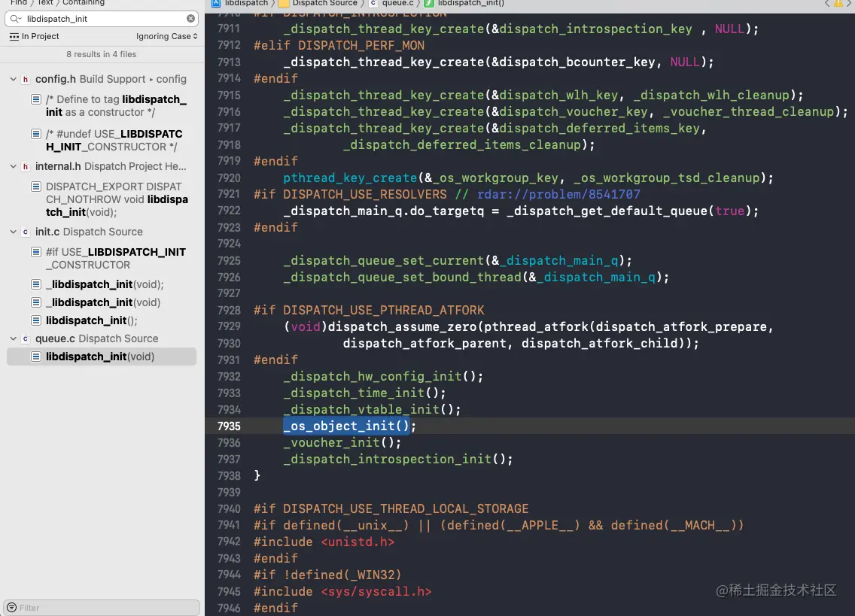The height and width of the screenshot is (616, 855).
Task: Open libdispatch project in jump bar
Action: [240, 3]
